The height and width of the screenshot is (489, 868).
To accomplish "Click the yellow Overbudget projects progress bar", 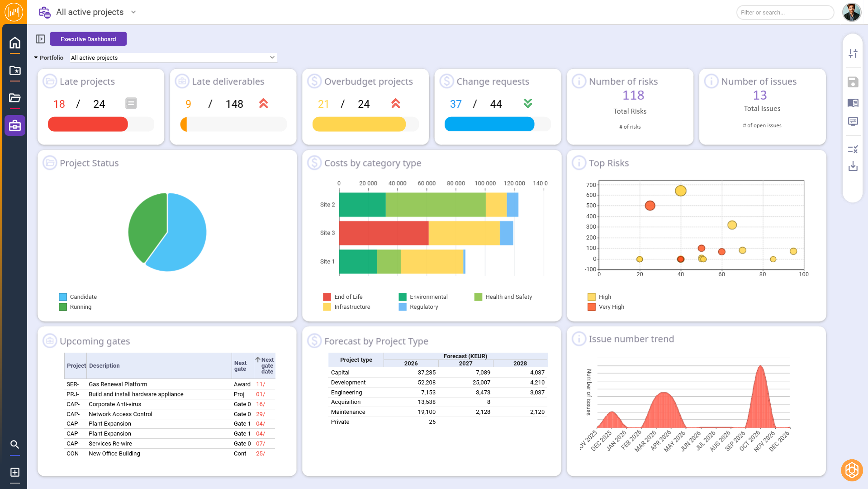I will 359,124.
